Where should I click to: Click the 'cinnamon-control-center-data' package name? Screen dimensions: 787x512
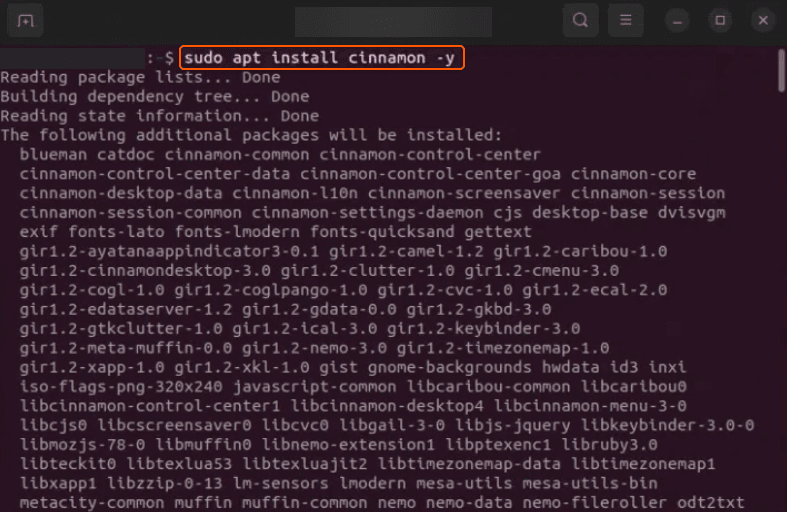(155, 174)
